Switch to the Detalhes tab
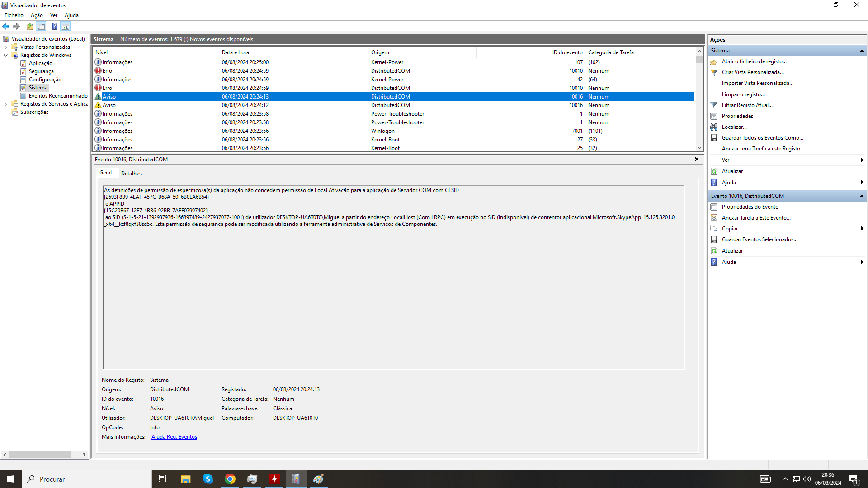 click(x=131, y=173)
